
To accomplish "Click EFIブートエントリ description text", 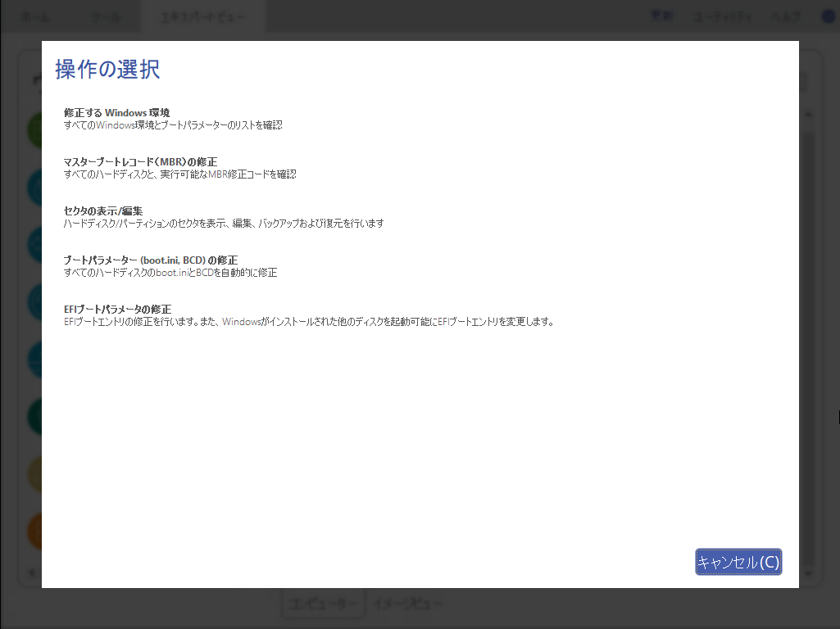I will tap(309, 322).
